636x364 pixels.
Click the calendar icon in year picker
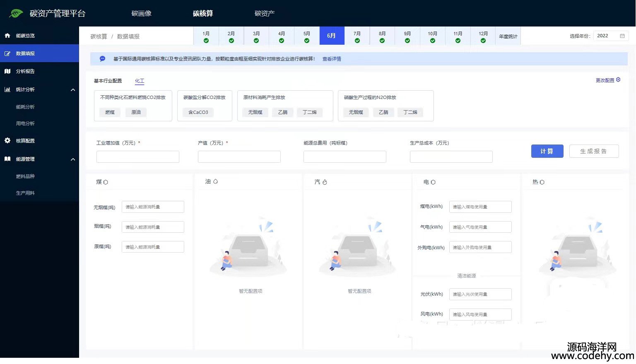pyautogui.click(x=622, y=36)
